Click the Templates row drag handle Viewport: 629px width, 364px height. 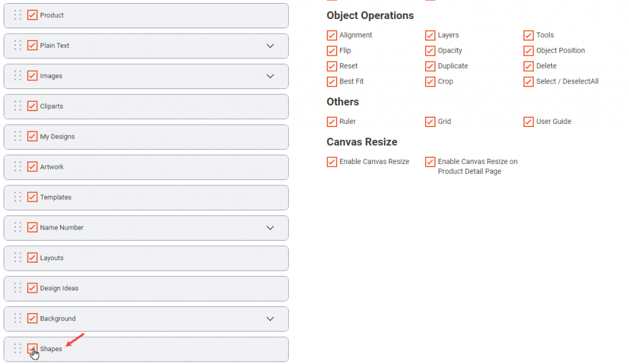18,197
